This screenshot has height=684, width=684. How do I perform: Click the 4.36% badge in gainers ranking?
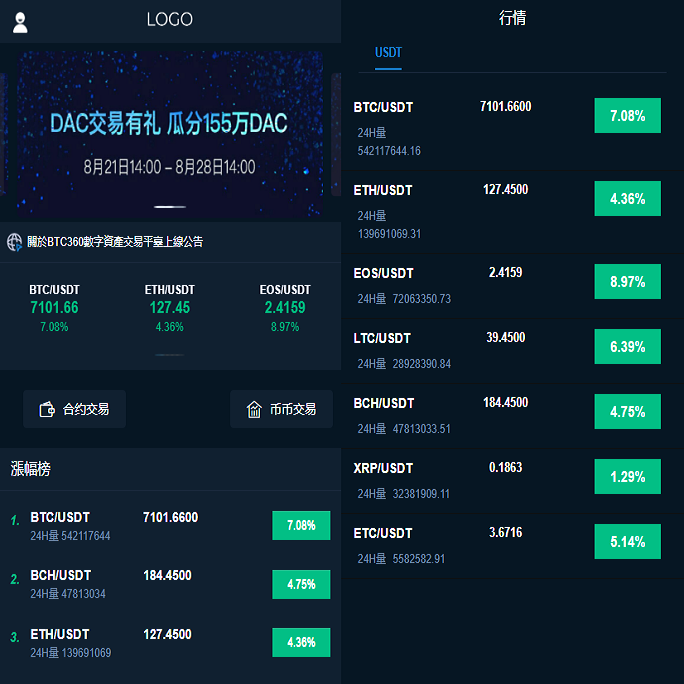click(x=301, y=642)
